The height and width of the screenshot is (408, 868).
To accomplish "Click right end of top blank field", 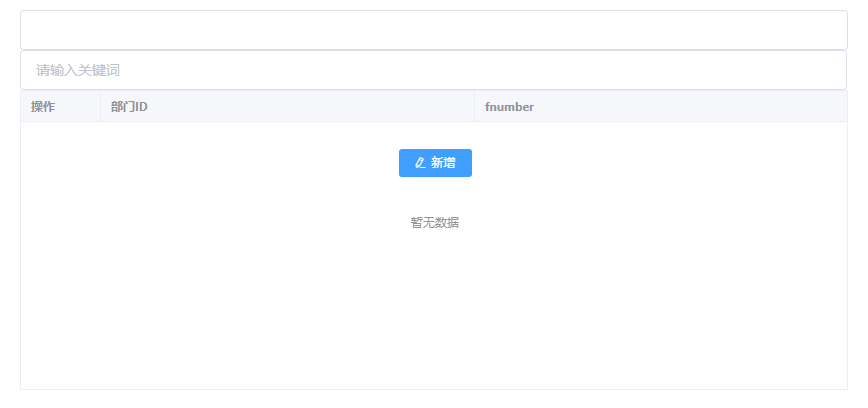I will point(820,30).
